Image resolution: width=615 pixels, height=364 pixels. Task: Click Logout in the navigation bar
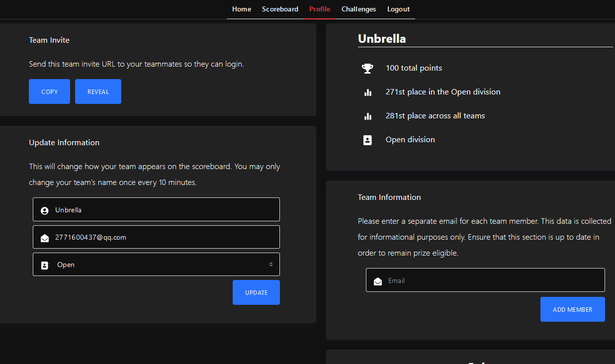click(398, 9)
